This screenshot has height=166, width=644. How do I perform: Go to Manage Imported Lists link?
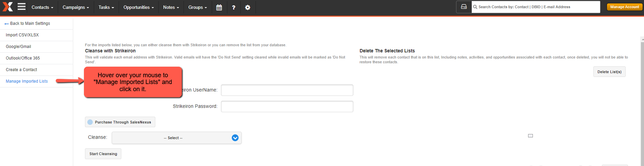(x=27, y=81)
